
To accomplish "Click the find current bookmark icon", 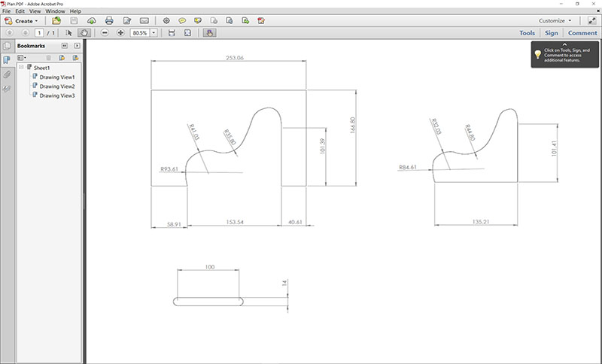I will click(x=76, y=58).
